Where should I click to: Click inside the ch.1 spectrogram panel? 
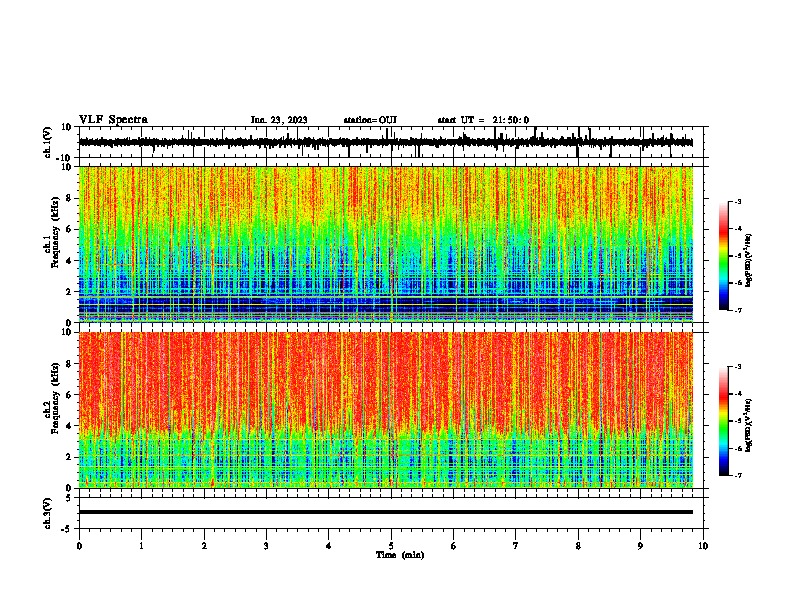coord(386,244)
